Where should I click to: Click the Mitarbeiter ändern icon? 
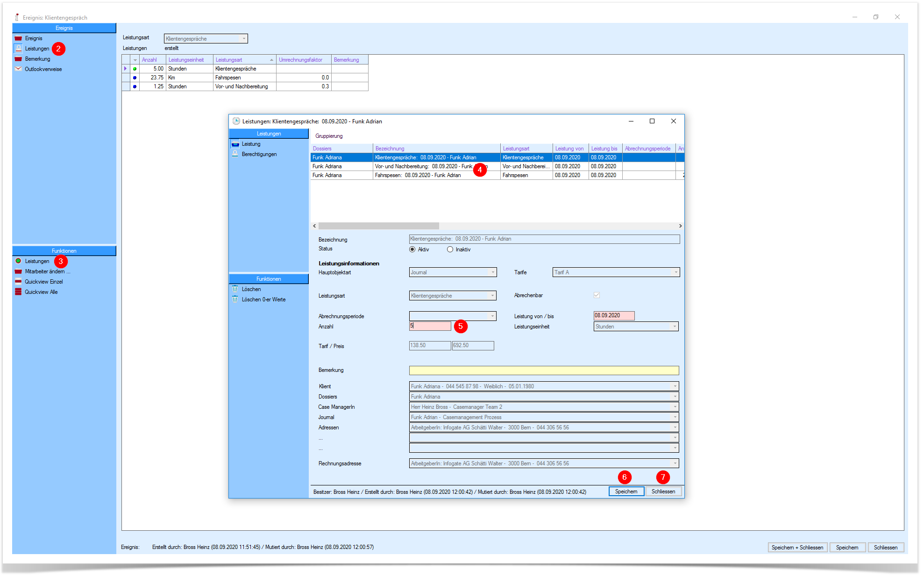click(x=18, y=271)
